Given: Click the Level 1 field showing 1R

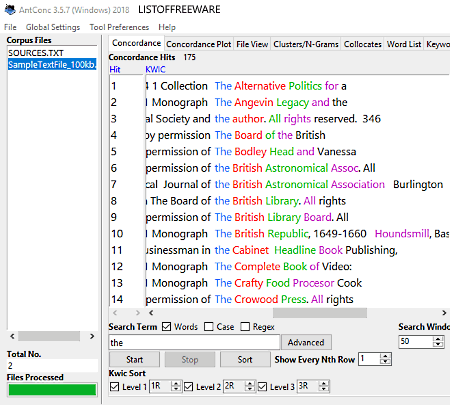Looking at the screenshot, I should (160, 386).
